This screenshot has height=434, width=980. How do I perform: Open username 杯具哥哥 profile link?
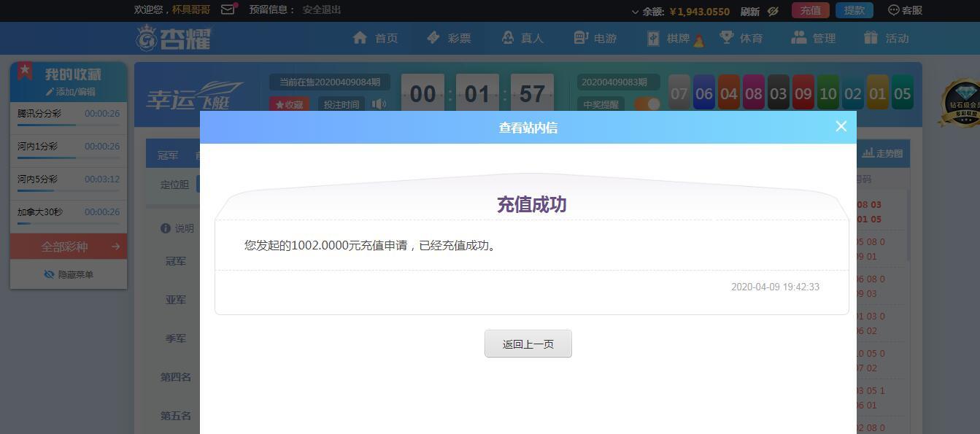(191, 10)
